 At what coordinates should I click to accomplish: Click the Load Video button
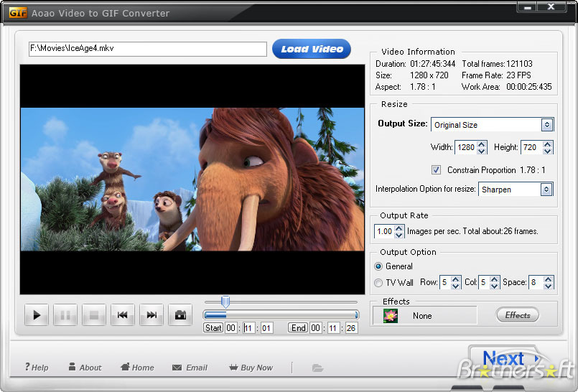pos(312,49)
